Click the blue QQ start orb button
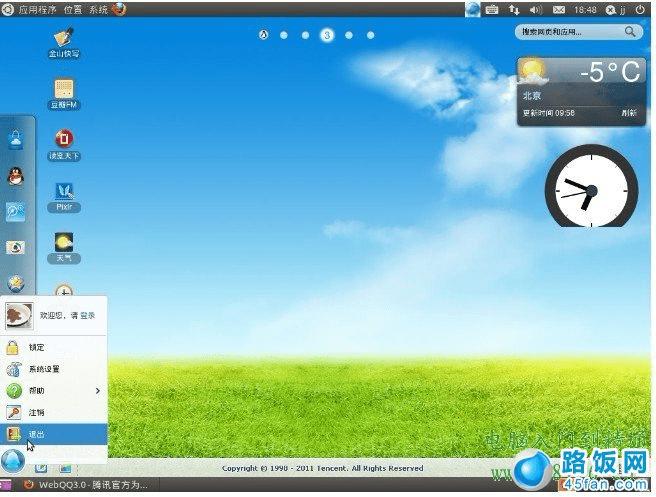 [13, 461]
